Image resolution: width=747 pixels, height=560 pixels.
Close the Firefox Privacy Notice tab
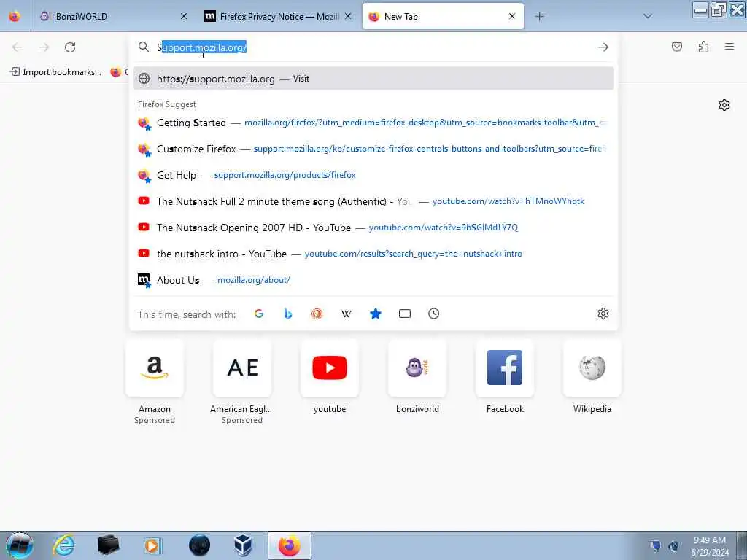tap(348, 16)
